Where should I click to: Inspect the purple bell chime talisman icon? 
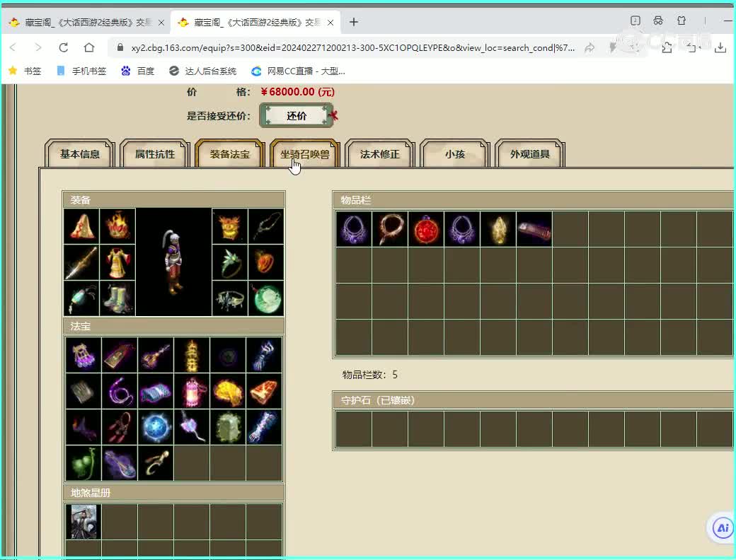pos(84,355)
